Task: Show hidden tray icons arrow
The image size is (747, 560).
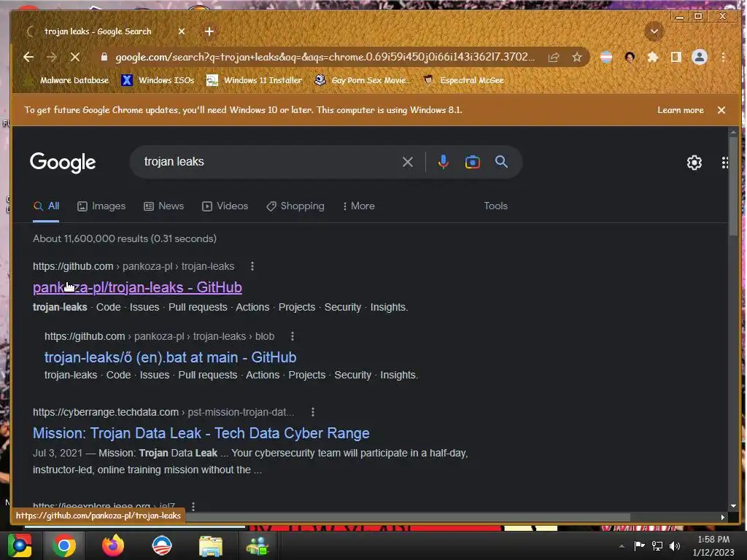Action: coord(622,546)
